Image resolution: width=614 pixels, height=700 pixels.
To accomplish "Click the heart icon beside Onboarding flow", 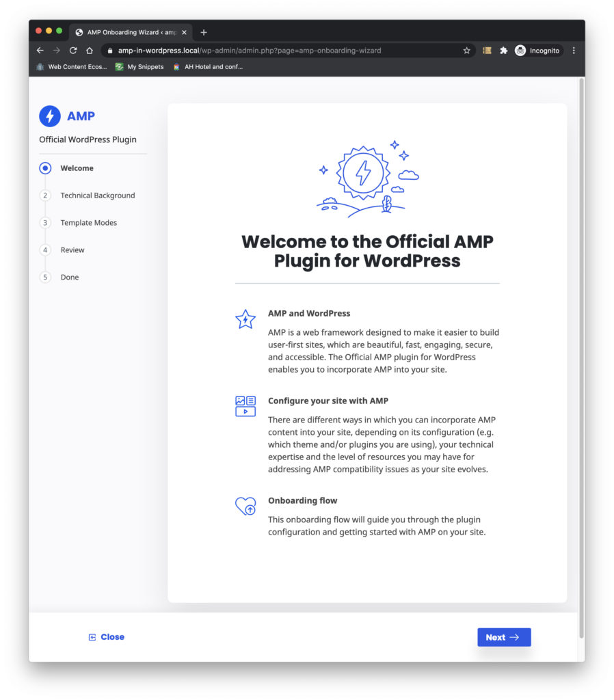I will pyautogui.click(x=245, y=506).
